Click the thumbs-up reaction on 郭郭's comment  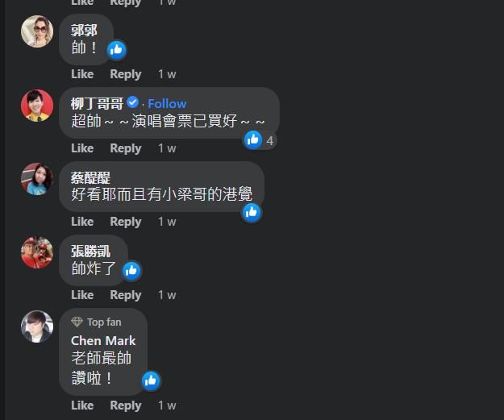(116, 50)
